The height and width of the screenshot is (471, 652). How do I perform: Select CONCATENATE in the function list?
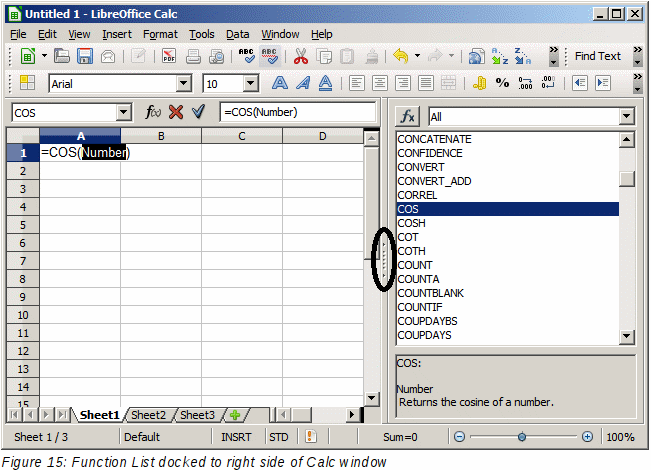[x=507, y=139]
